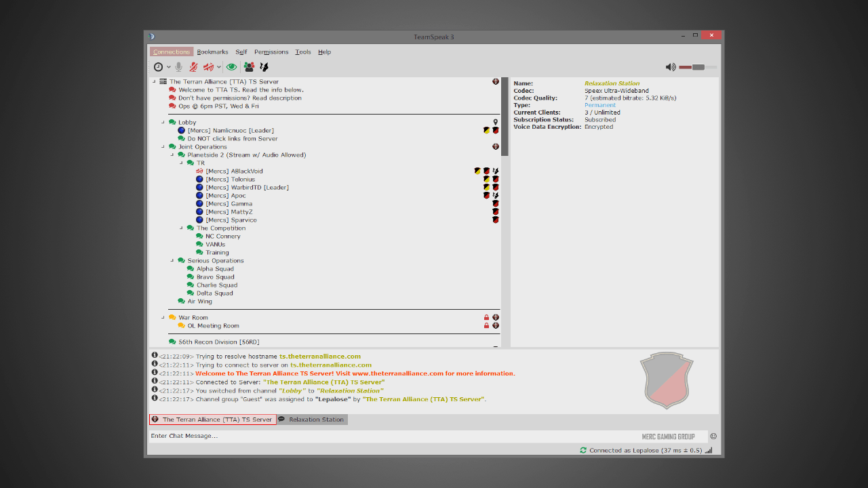Open the Self menu
Screen dimensions: 868x488
tap(241, 52)
